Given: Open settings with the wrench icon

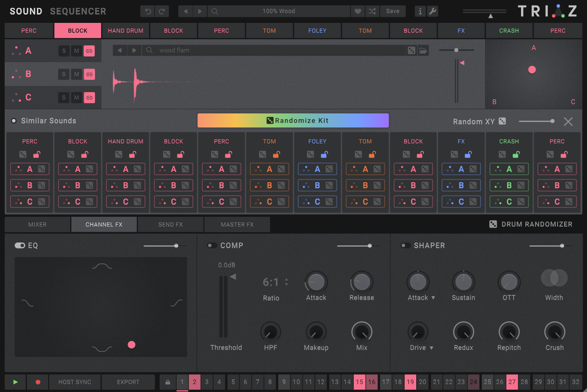Looking at the screenshot, I should coord(433,11).
